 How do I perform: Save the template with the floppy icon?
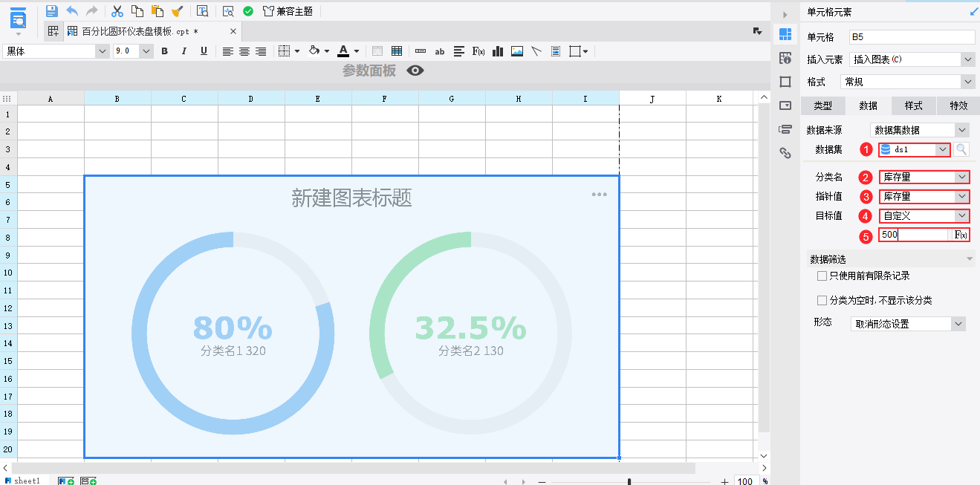click(51, 11)
